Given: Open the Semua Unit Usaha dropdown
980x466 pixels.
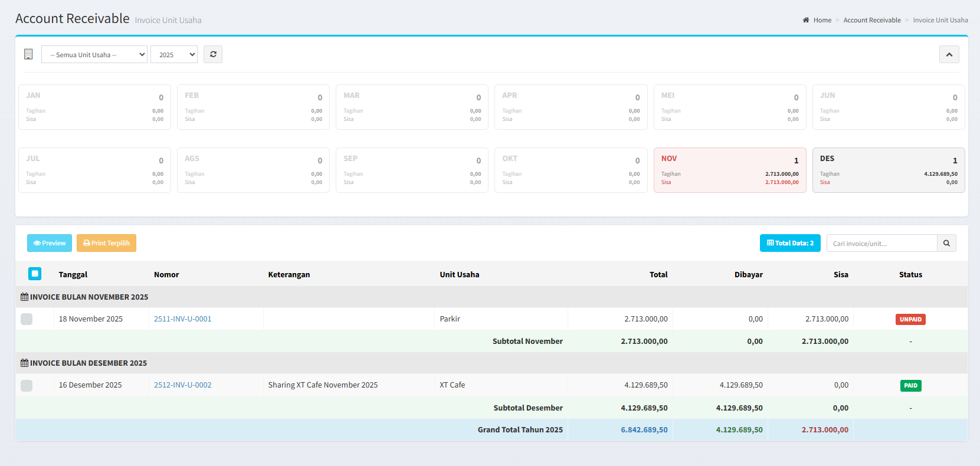Looking at the screenshot, I should coord(94,54).
